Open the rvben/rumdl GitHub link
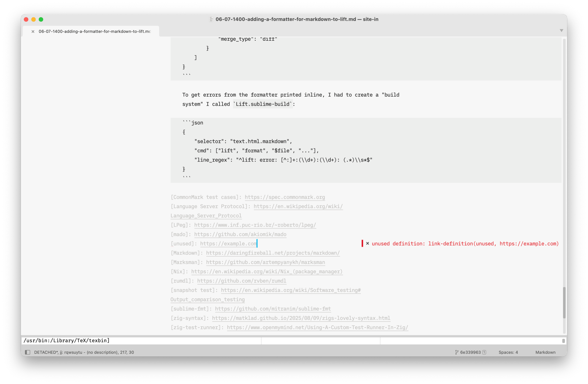Viewport: 588px width, 384px height. coord(241,281)
